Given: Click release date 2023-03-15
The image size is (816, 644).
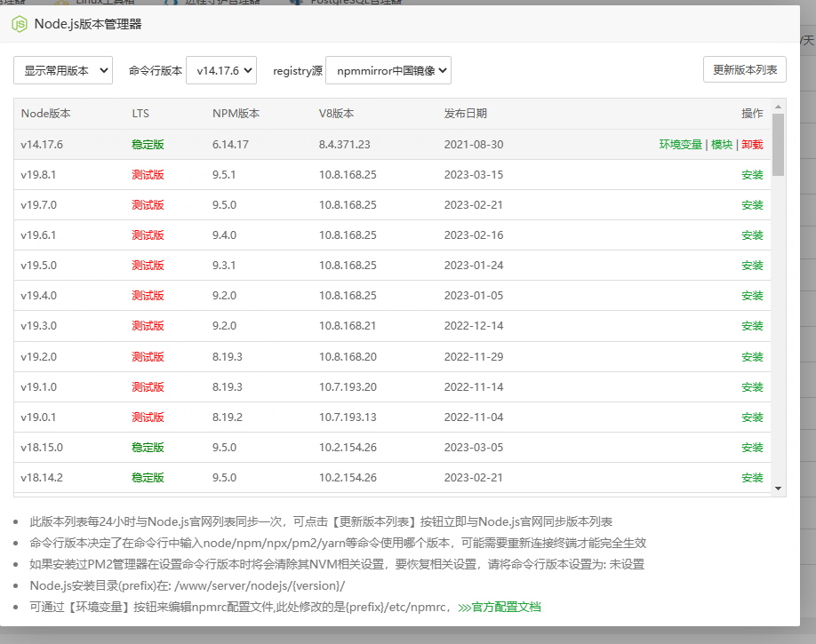Looking at the screenshot, I should [474, 175].
